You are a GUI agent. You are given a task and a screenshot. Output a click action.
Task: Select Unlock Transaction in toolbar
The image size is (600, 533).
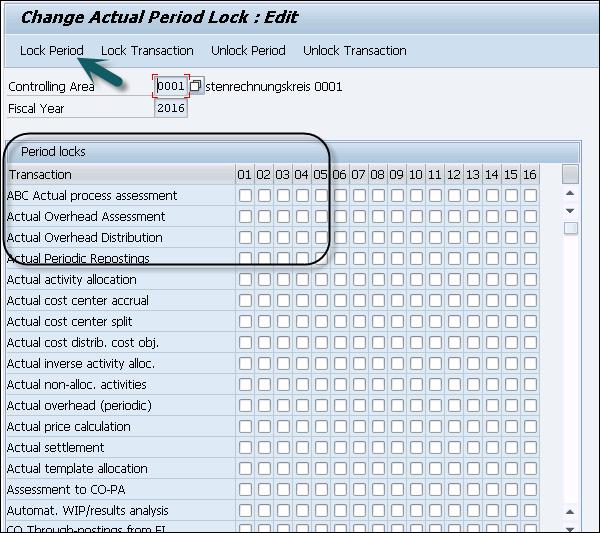(x=355, y=51)
